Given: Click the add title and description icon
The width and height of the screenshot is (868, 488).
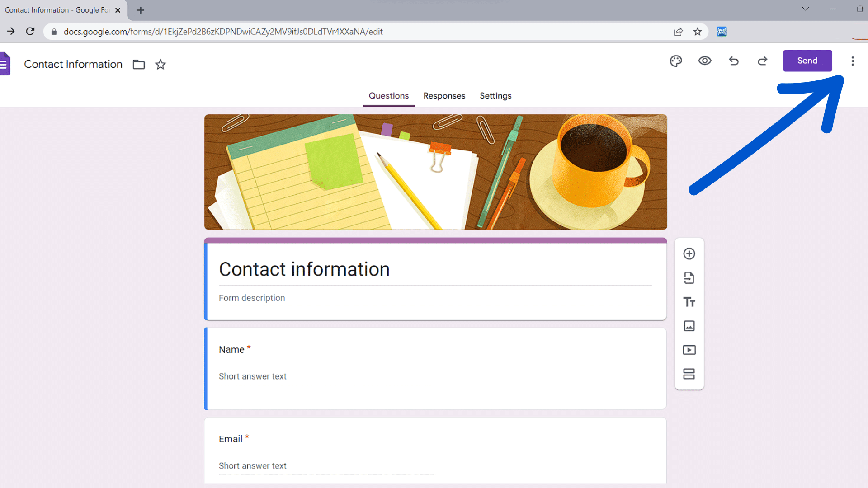Looking at the screenshot, I should click(689, 302).
